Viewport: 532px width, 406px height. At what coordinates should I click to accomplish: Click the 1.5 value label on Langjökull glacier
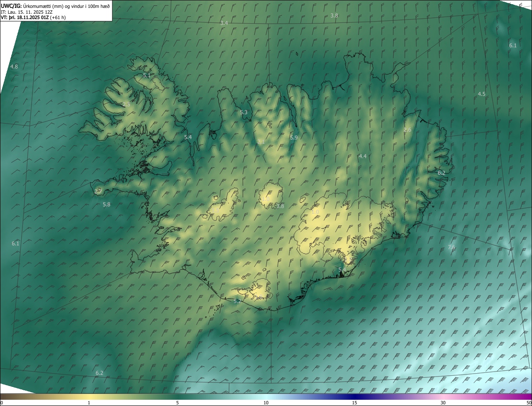(x=217, y=211)
